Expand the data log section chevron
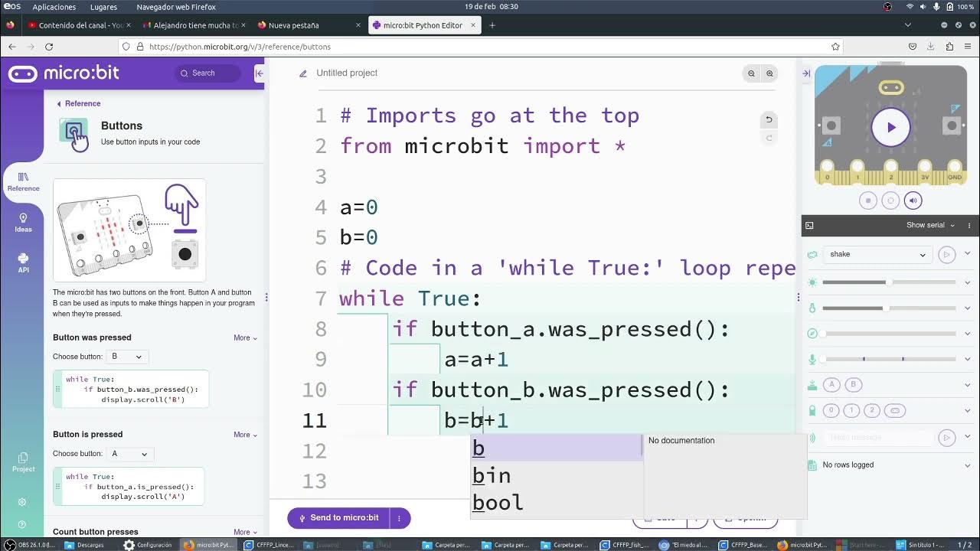This screenshot has width=980, height=551. click(x=968, y=465)
